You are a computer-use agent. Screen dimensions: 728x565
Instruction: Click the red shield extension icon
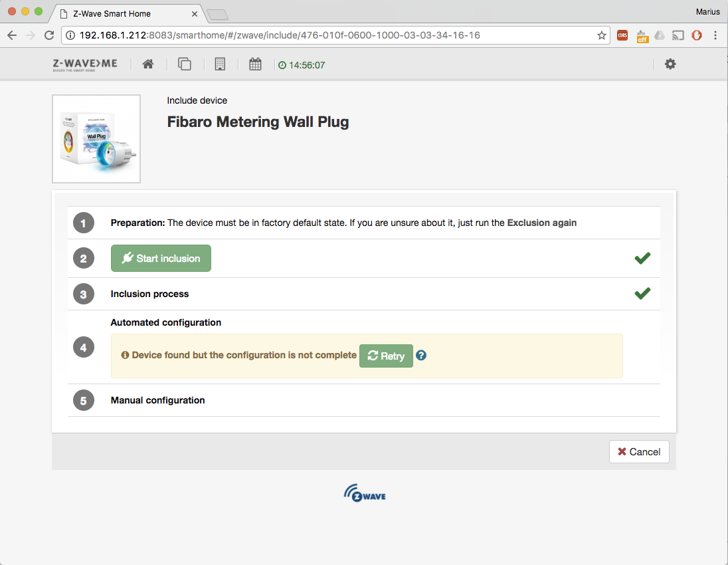[696, 35]
